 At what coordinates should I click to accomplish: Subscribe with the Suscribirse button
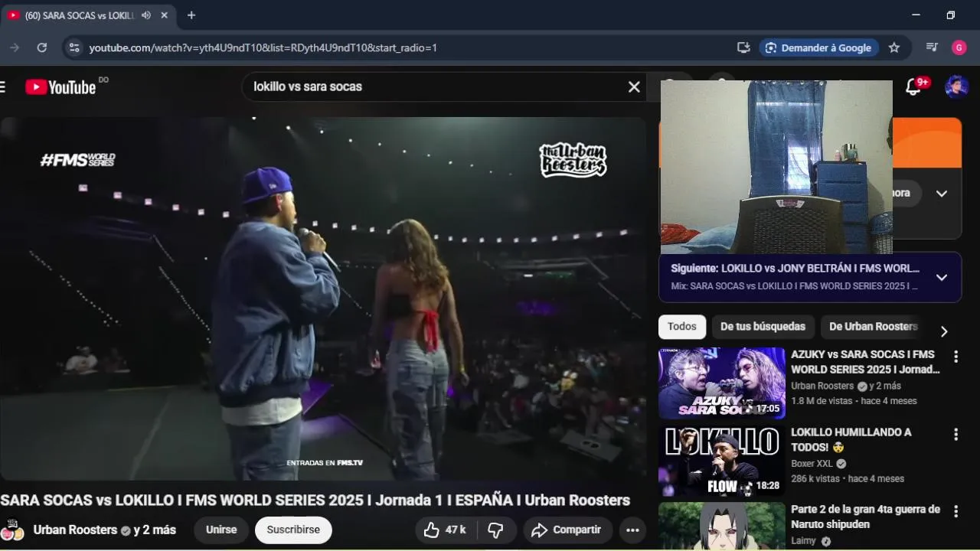[293, 530]
